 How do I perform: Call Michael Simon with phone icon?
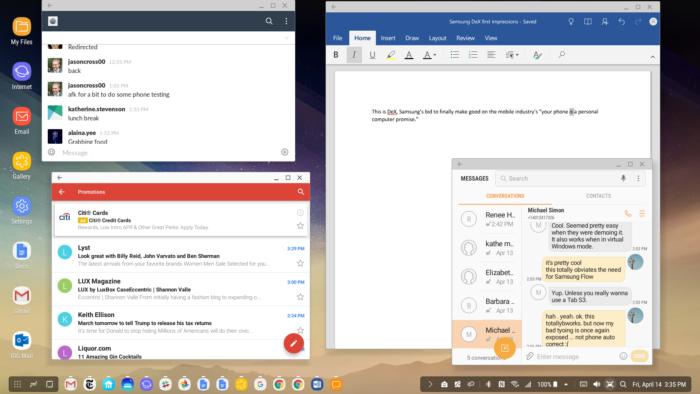pyautogui.click(x=628, y=214)
